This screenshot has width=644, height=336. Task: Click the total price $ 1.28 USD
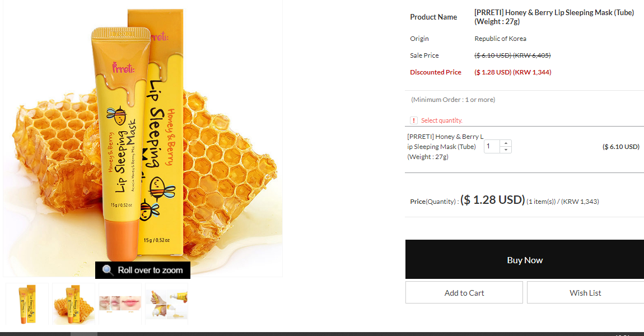pyautogui.click(x=492, y=200)
